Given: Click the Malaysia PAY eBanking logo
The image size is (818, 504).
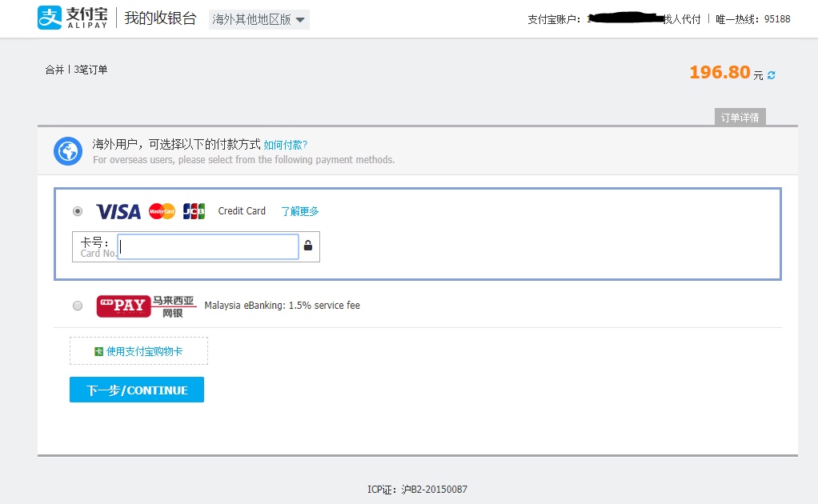Looking at the screenshot, I should [x=146, y=306].
